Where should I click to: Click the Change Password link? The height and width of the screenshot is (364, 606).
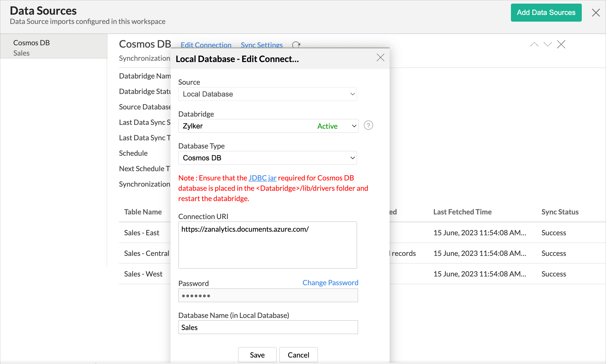tap(330, 283)
